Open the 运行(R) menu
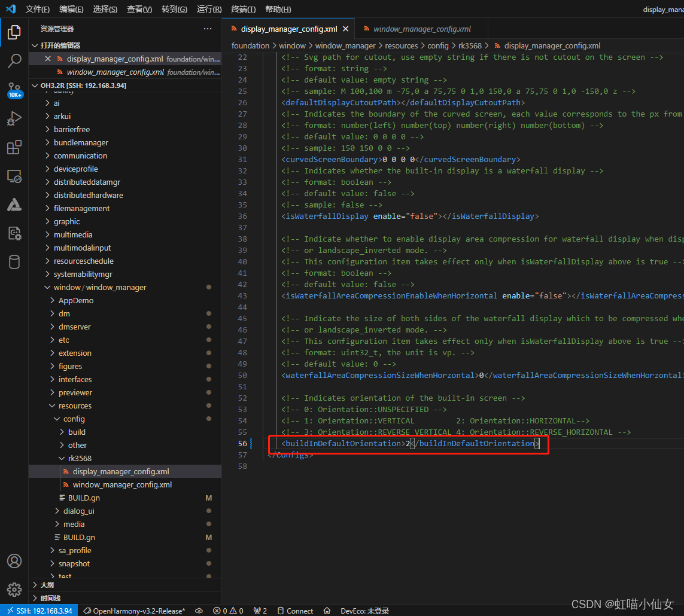Image resolution: width=684 pixels, height=616 pixels. pos(209,9)
